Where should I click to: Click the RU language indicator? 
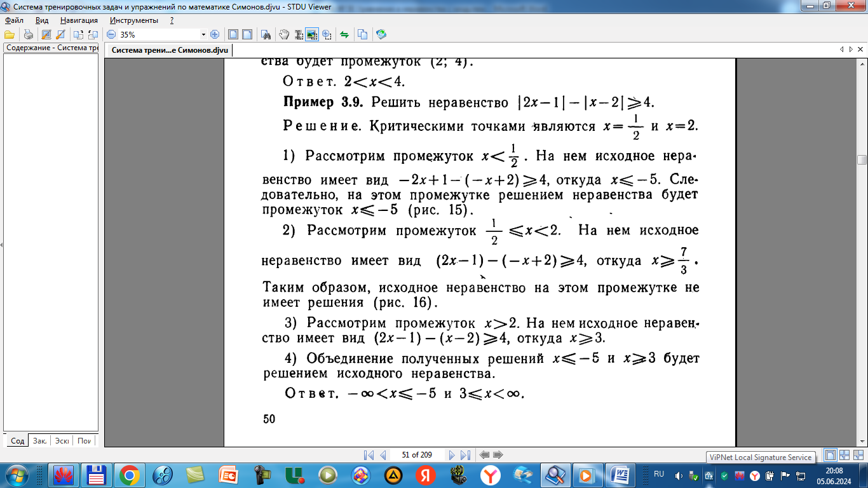tap(659, 475)
